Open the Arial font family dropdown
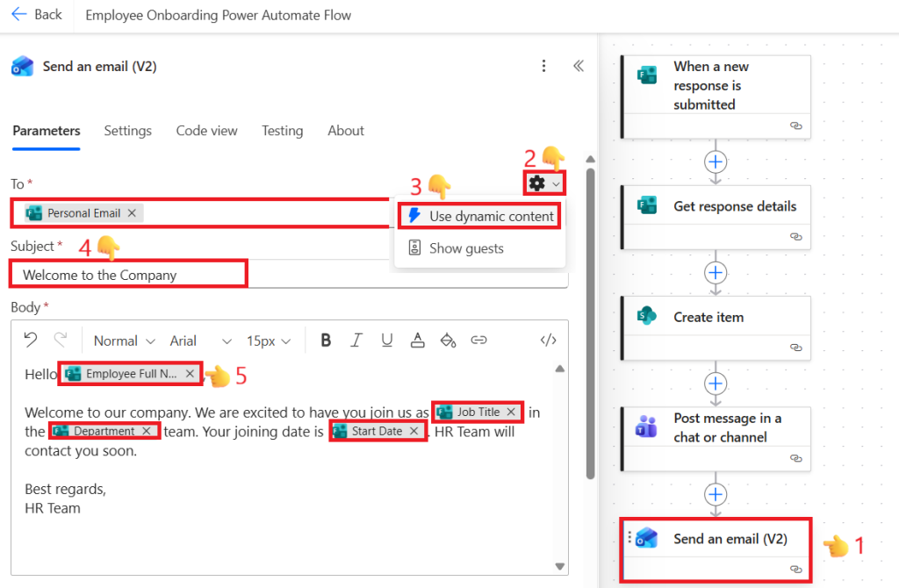 [201, 341]
